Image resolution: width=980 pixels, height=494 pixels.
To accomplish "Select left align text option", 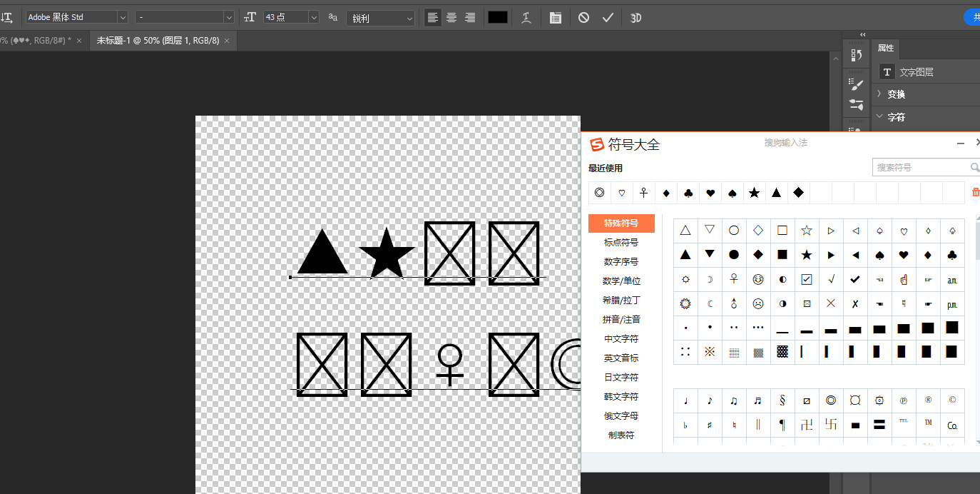I will pyautogui.click(x=432, y=18).
